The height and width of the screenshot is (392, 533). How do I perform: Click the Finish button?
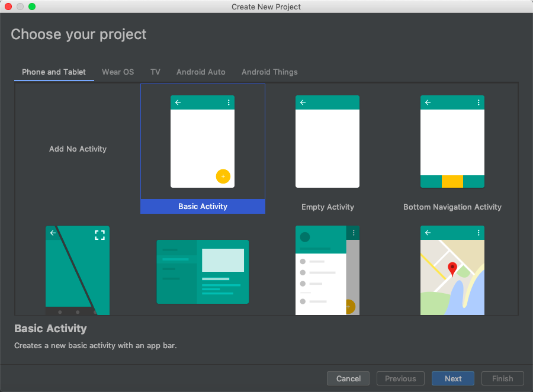coord(502,378)
